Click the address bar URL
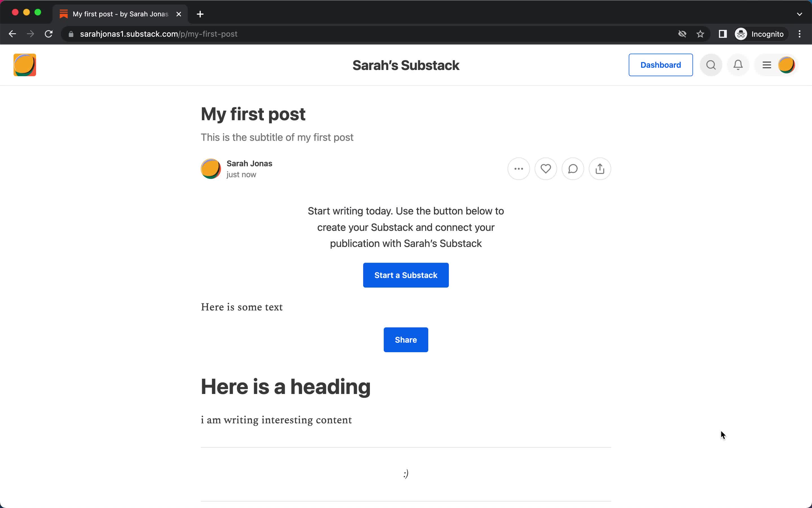 [x=159, y=34]
